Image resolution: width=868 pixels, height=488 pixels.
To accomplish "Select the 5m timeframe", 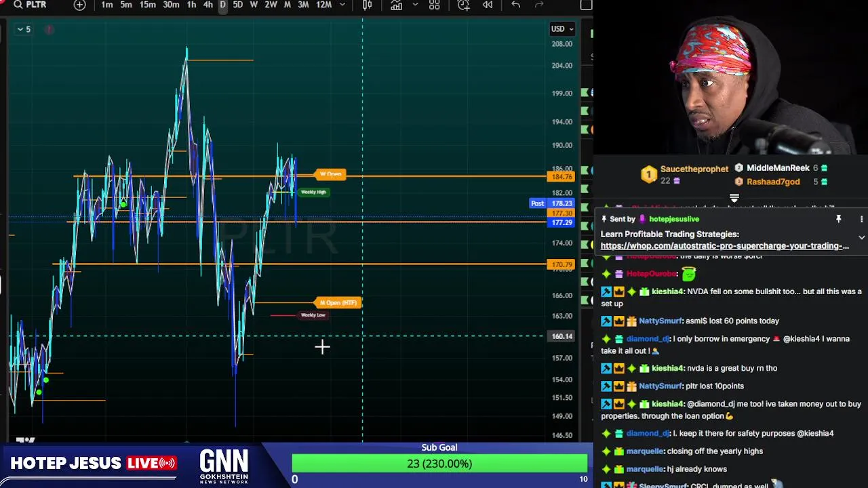I will (125, 5).
